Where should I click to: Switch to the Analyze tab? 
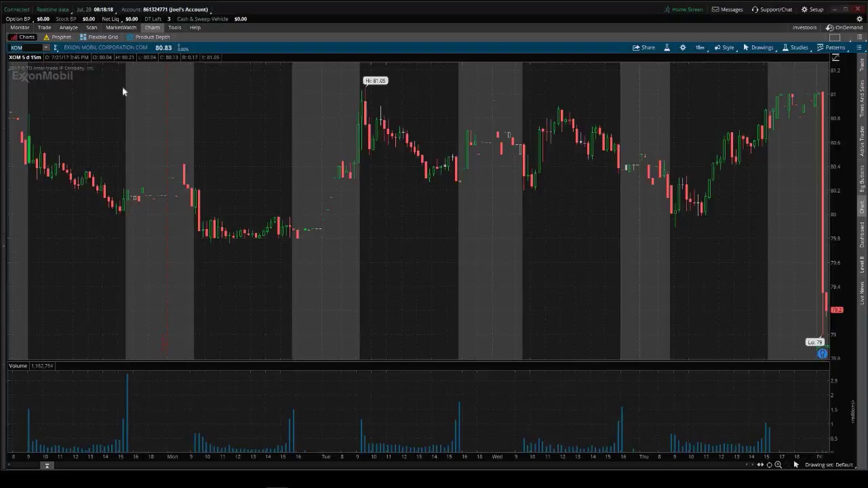[68, 28]
